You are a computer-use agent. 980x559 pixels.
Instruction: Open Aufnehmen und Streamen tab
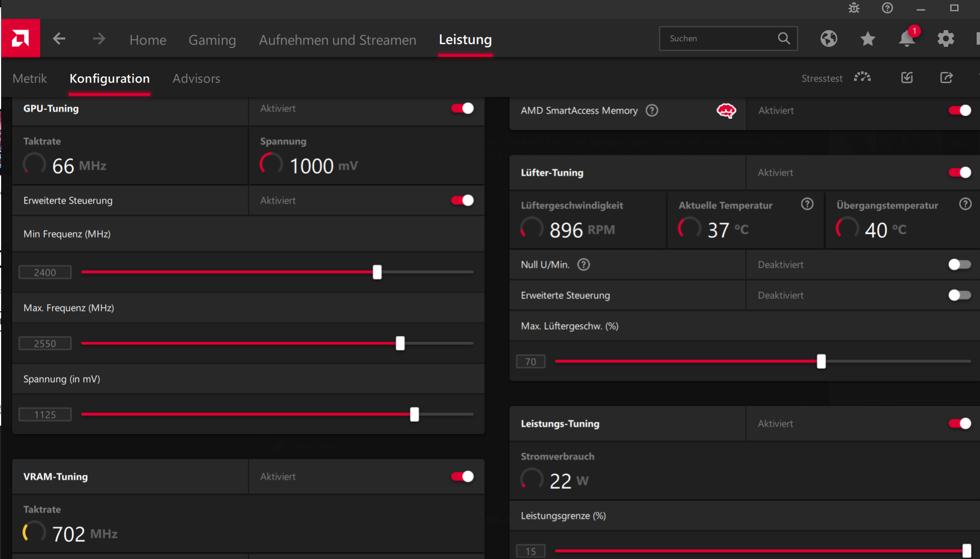click(338, 40)
